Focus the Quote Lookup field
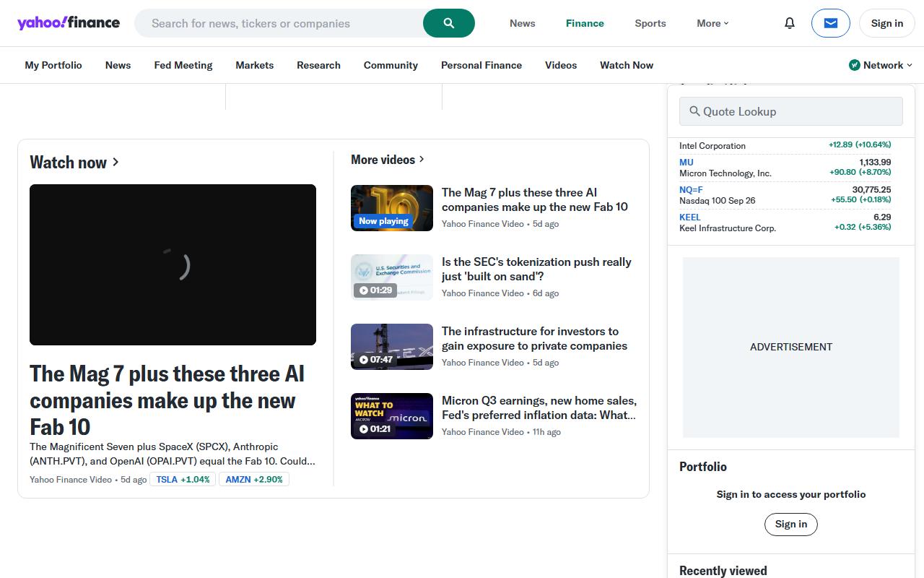The width and height of the screenshot is (924, 578). click(x=791, y=111)
